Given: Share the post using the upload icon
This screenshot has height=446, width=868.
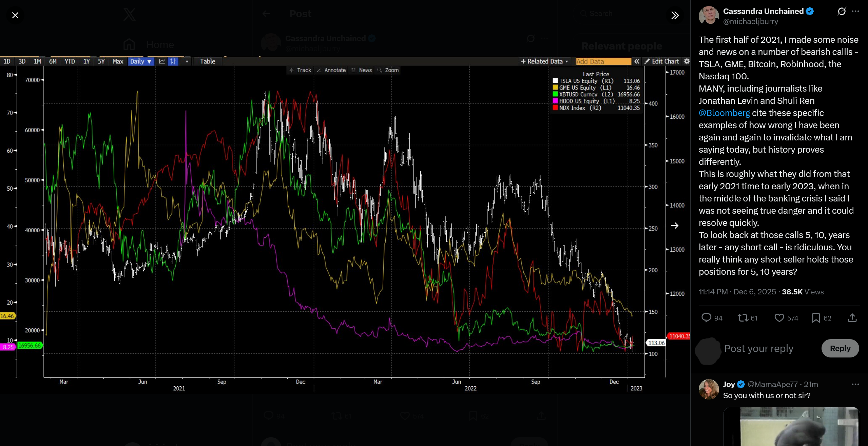Looking at the screenshot, I should click(852, 318).
